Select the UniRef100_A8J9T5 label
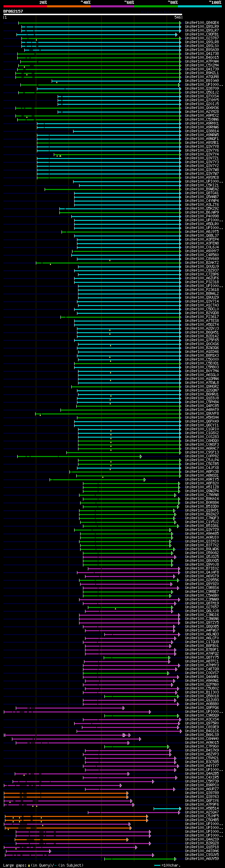Viewport: 225px width, 868px height. (x=202, y=232)
